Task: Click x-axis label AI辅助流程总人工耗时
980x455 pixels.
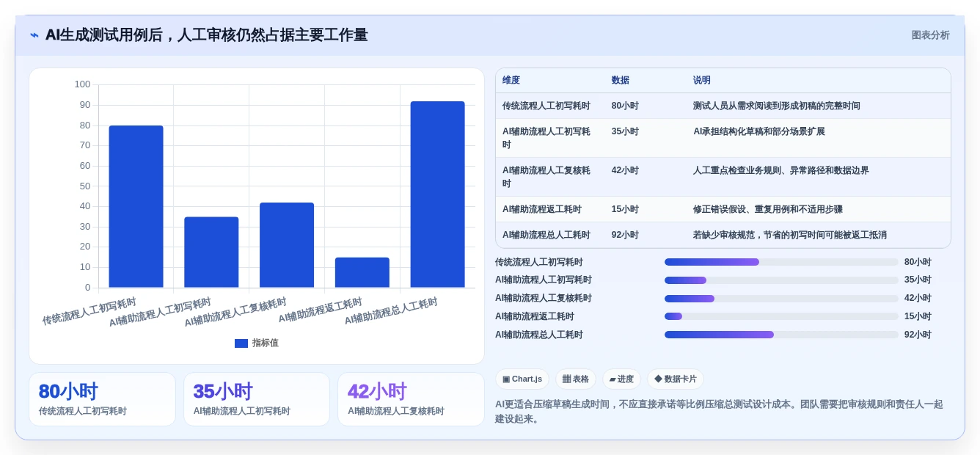Action: (391, 311)
